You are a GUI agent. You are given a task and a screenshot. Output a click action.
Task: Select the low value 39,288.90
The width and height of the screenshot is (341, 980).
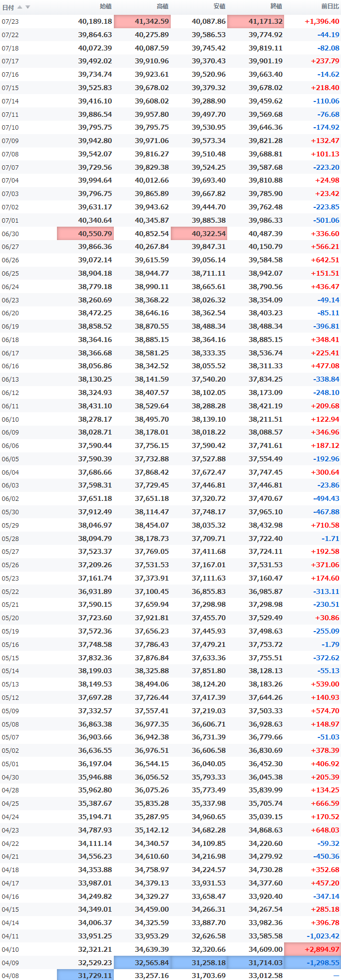(x=209, y=101)
